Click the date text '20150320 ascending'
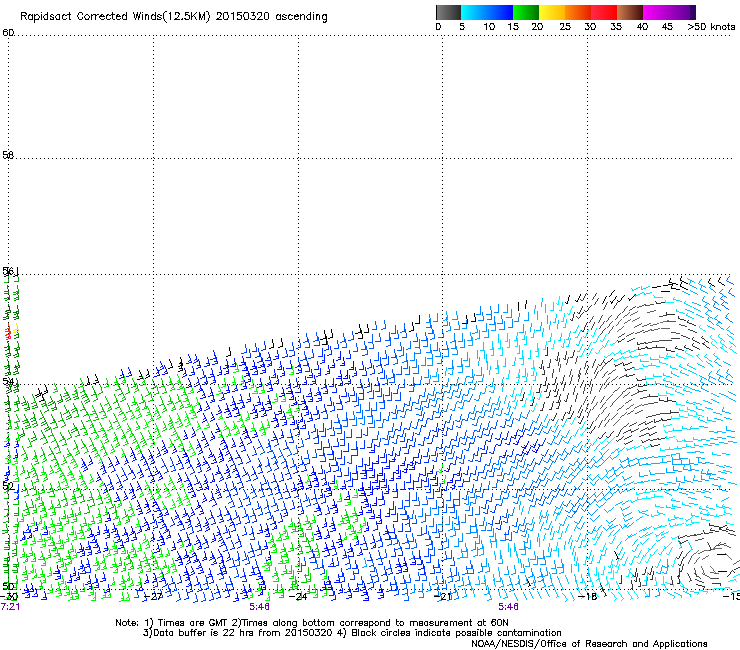The height and width of the screenshot is (650, 740). 271,17
